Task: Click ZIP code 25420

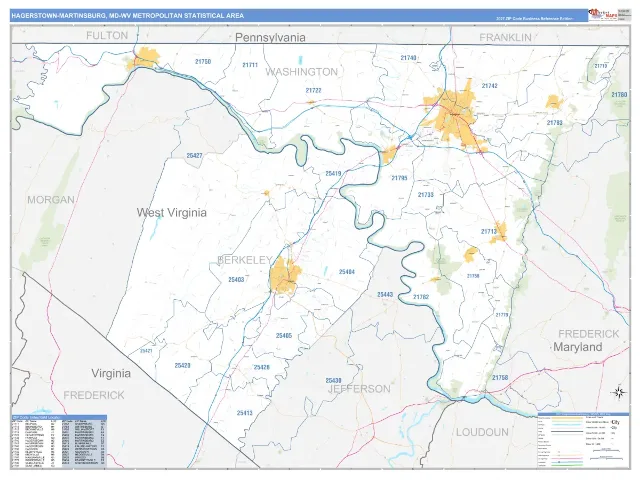Action: pyautogui.click(x=182, y=366)
